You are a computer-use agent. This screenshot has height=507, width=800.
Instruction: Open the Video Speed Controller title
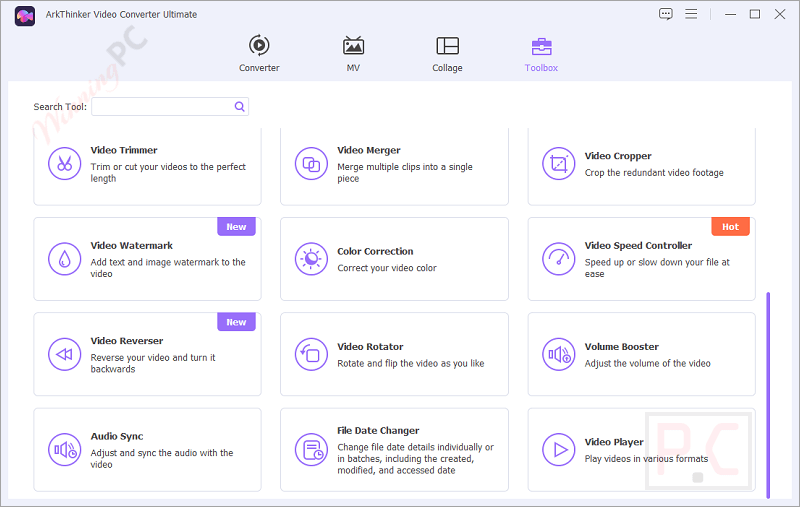(x=638, y=245)
